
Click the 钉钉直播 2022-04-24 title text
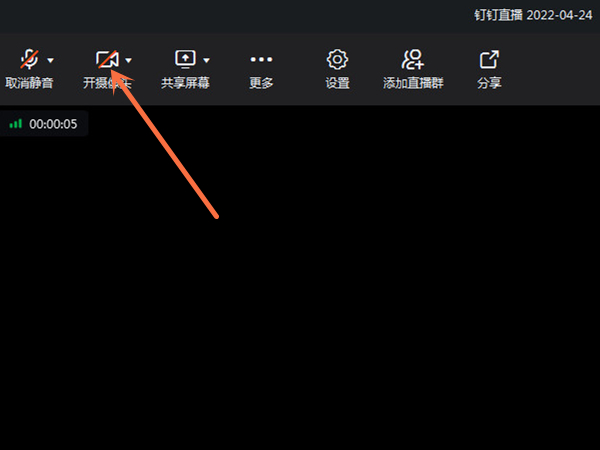point(533,15)
